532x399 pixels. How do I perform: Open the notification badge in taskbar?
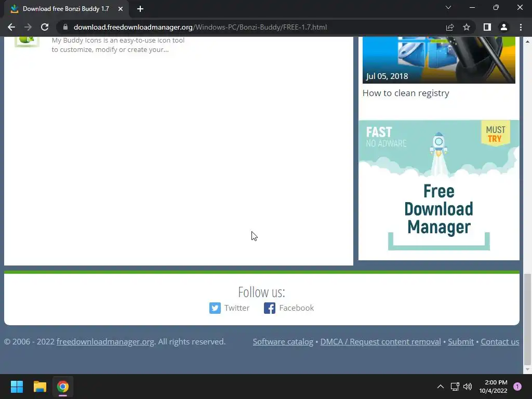(x=517, y=387)
